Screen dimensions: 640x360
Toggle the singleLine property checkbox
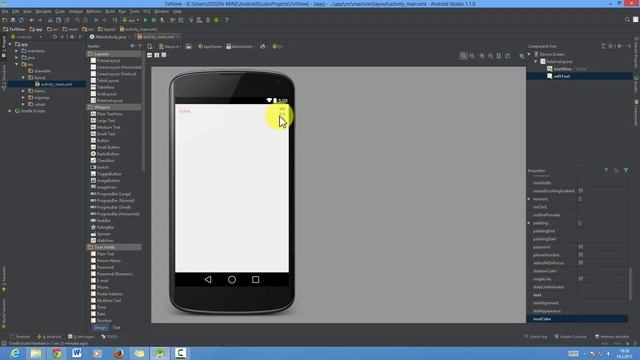pyautogui.click(x=581, y=279)
